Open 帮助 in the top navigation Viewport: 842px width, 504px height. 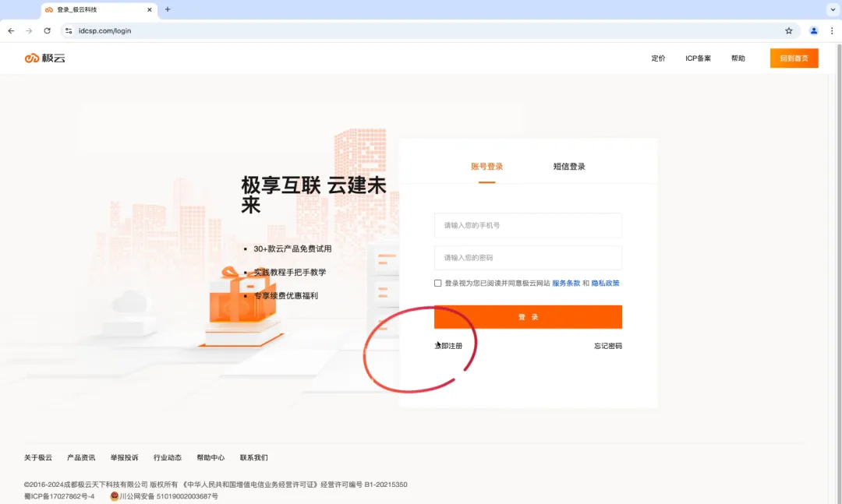click(x=738, y=58)
